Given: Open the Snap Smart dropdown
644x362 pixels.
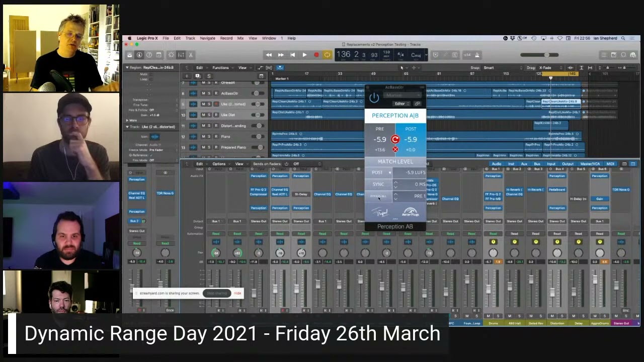Looking at the screenshot, I should [x=503, y=67].
